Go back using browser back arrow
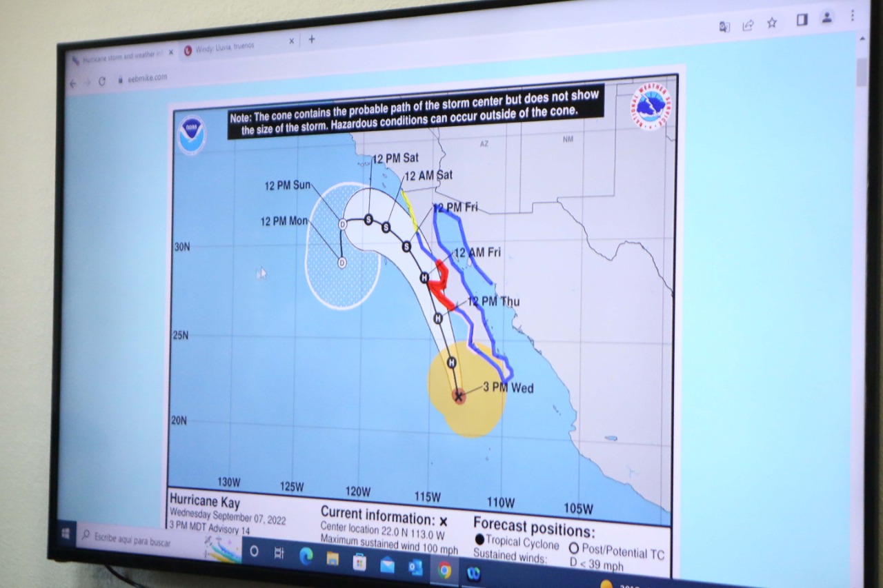883x588 pixels. (73, 83)
